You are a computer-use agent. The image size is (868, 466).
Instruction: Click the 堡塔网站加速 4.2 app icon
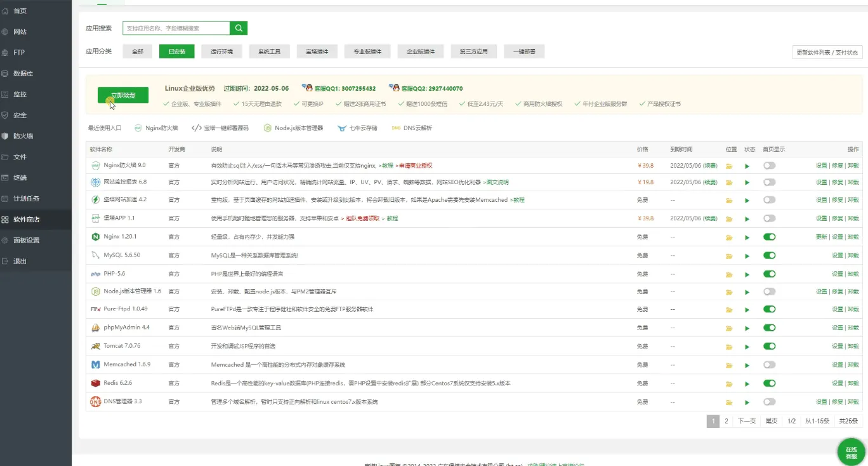pos(96,199)
